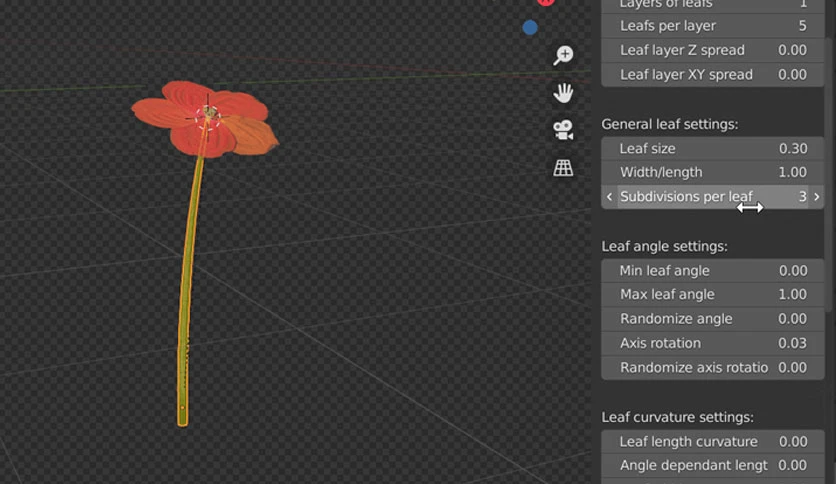Click the pan view hand icon
The width and height of the screenshot is (836, 484).
(x=563, y=93)
